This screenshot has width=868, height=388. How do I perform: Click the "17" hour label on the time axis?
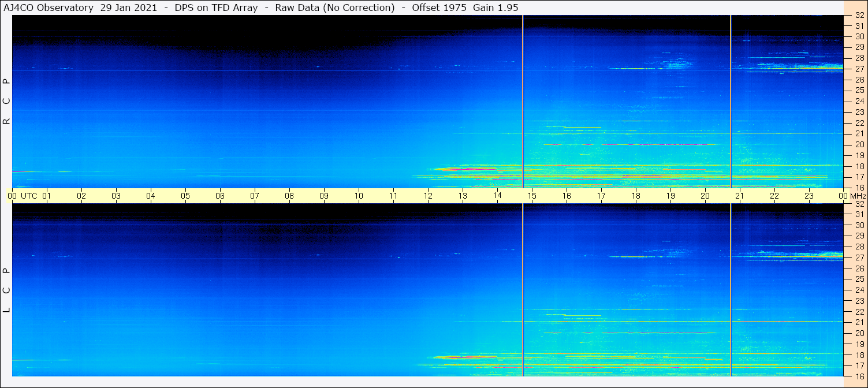[x=601, y=196]
